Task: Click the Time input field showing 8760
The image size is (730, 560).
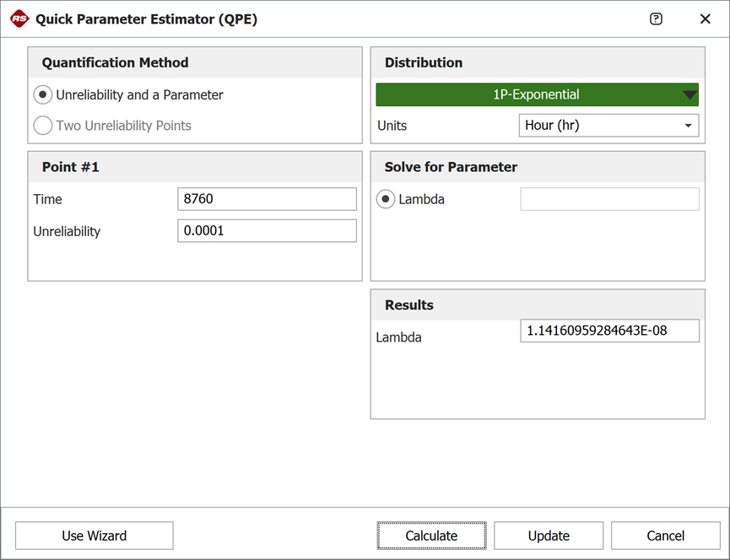Action: tap(267, 199)
